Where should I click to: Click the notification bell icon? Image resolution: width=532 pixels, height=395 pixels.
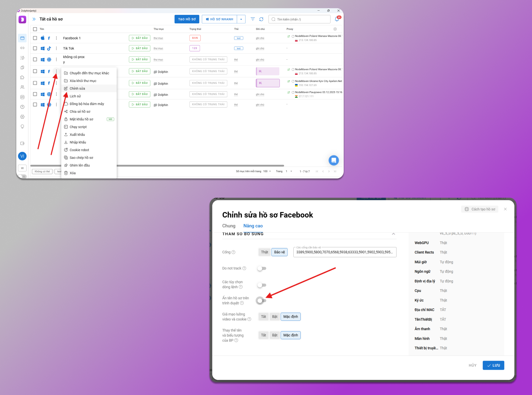pyautogui.click(x=337, y=19)
